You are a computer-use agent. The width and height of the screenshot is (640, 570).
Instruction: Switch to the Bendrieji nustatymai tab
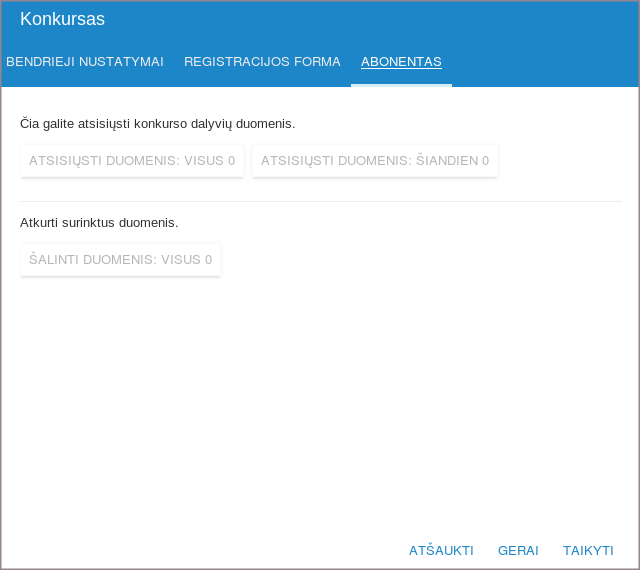click(85, 62)
